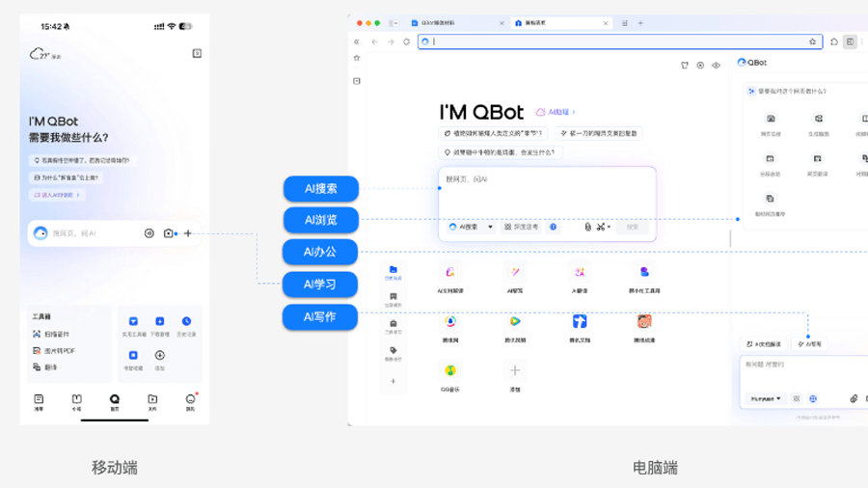868x488 pixels.
Task: Tap the 添加 circled plus on mobile
Action: pos(159,360)
